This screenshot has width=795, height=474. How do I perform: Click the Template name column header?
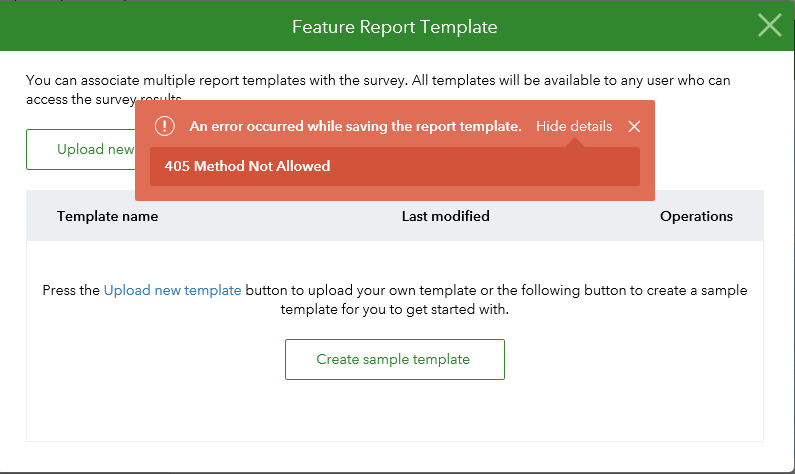click(107, 216)
